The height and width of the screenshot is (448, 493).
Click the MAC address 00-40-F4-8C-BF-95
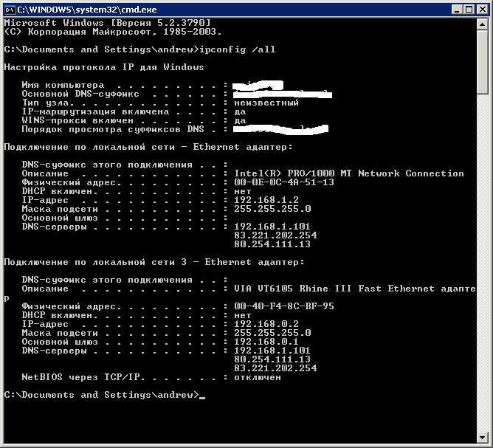pyautogui.click(x=283, y=306)
